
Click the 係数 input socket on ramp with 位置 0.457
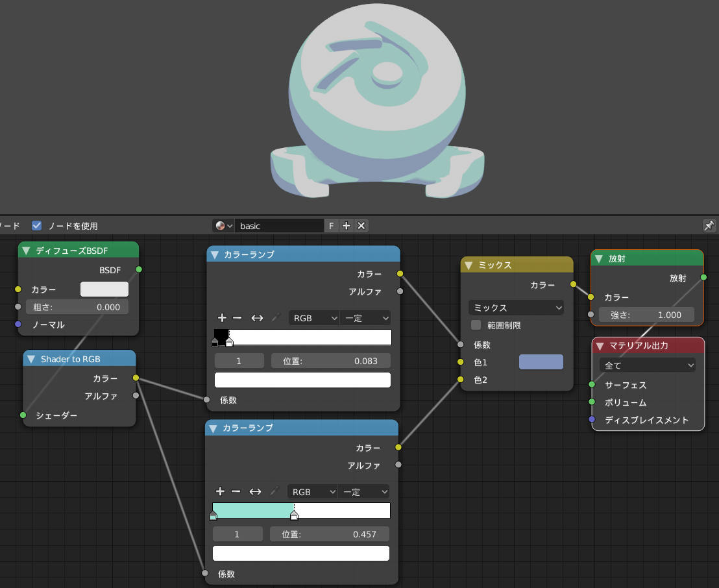point(205,573)
